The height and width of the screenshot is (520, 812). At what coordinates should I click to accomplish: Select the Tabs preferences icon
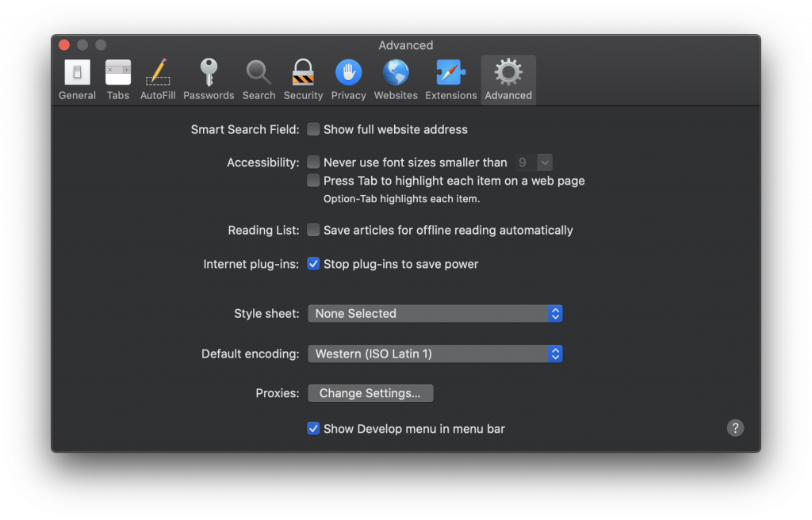(x=118, y=74)
